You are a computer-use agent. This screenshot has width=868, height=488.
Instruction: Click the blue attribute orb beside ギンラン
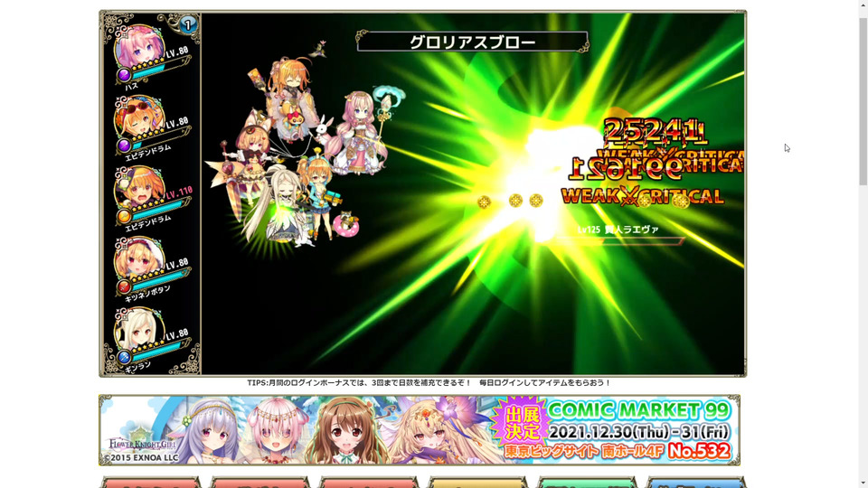pos(124,358)
